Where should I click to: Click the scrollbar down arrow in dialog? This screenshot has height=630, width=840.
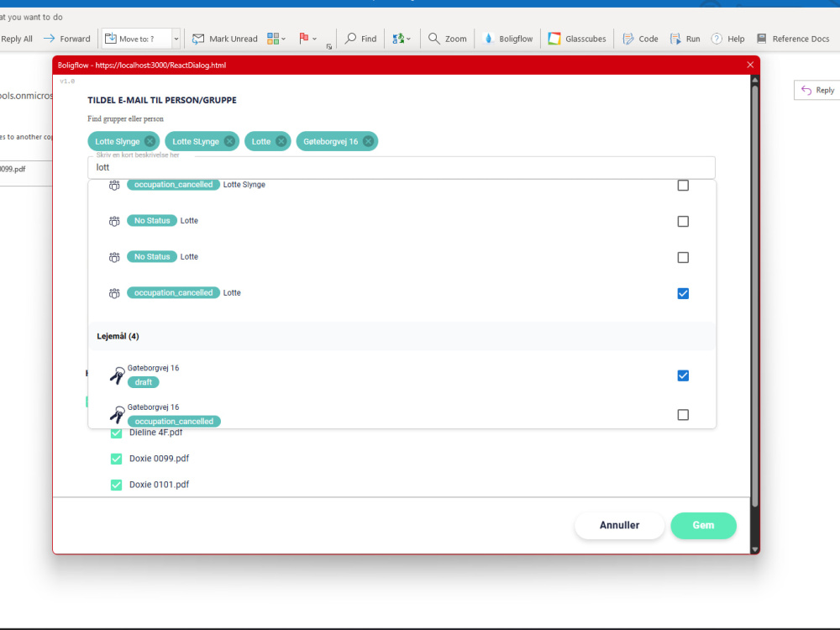point(755,549)
